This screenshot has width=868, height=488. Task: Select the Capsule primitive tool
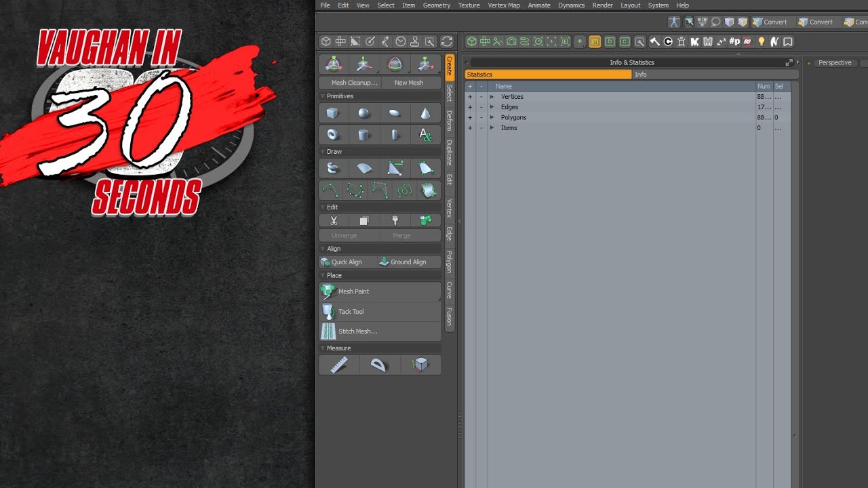395,134
